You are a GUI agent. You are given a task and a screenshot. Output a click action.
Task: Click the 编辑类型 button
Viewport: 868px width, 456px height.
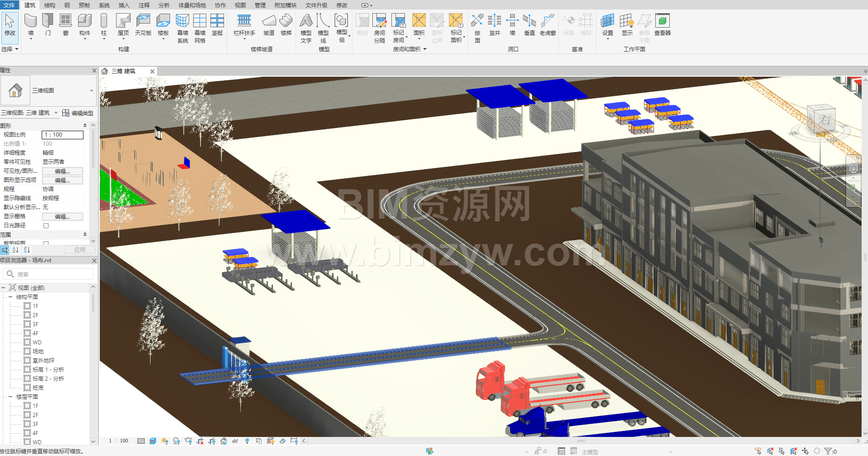click(x=78, y=113)
